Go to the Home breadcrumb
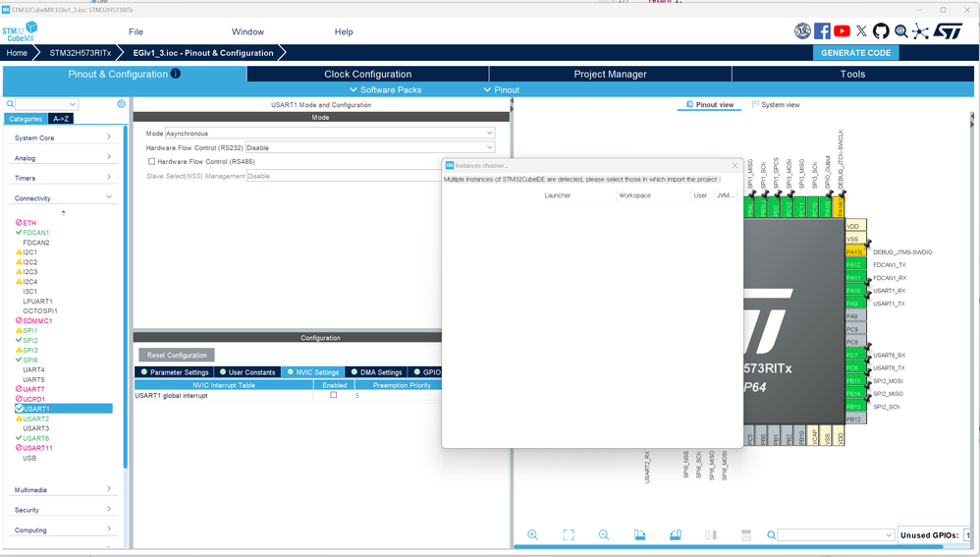 tap(17, 53)
